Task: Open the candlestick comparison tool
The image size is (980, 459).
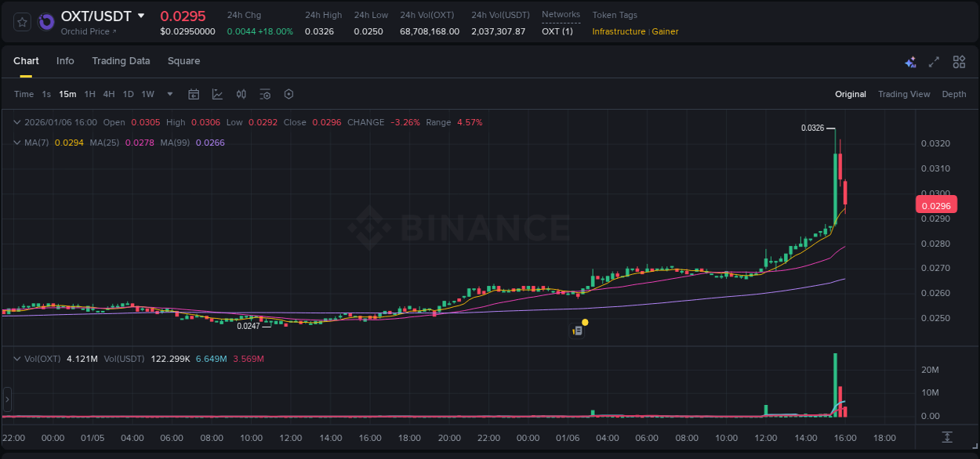Action: tap(241, 94)
